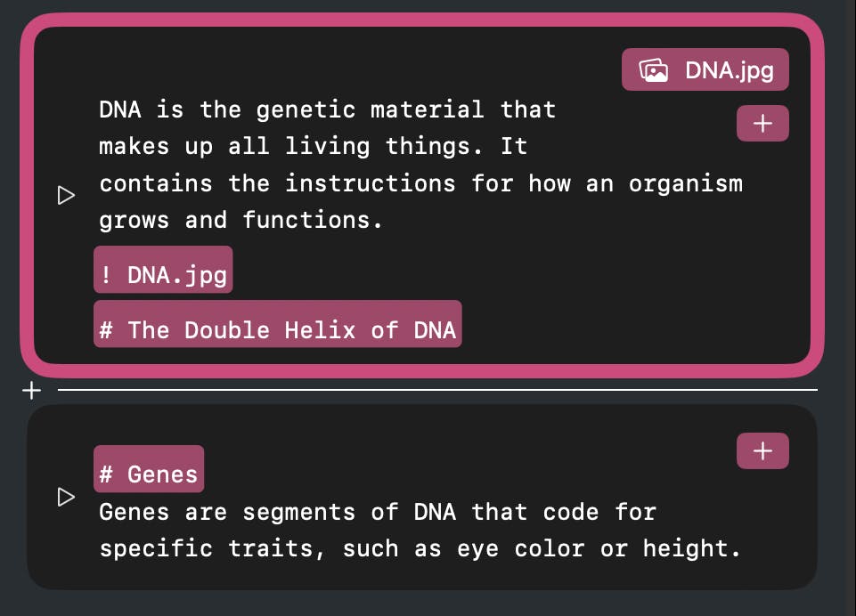Screen dimensions: 856x616
Task: Click the plus button in the DNA card
Action: tap(762, 124)
